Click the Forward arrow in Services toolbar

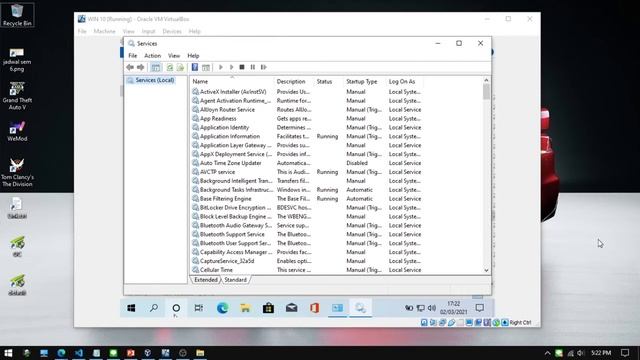[x=140, y=67]
